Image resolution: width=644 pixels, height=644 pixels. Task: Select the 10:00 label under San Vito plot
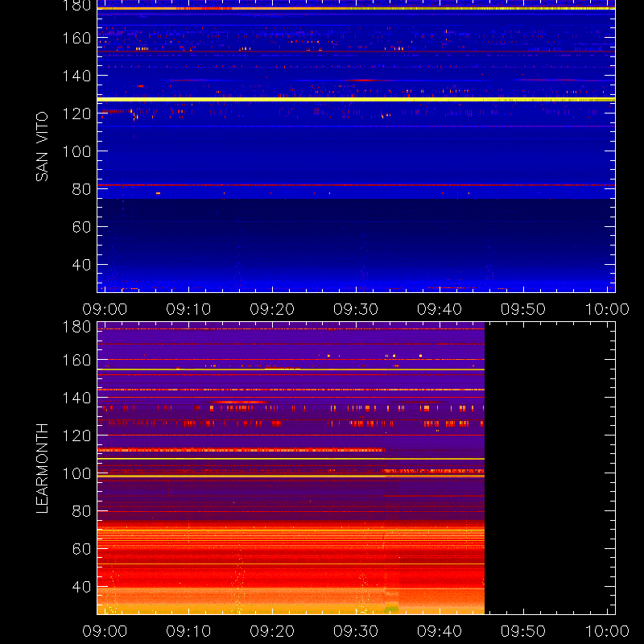click(x=607, y=309)
